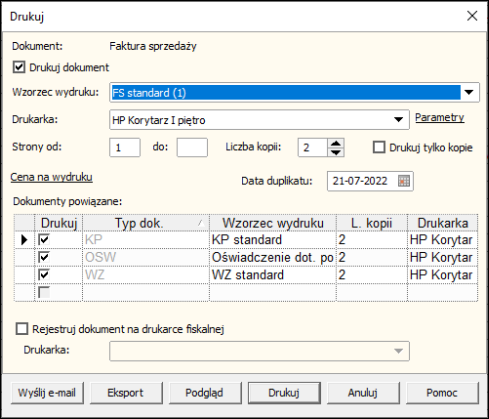Click the Wyślij e-mail button
489x419 pixels.
[47, 393]
